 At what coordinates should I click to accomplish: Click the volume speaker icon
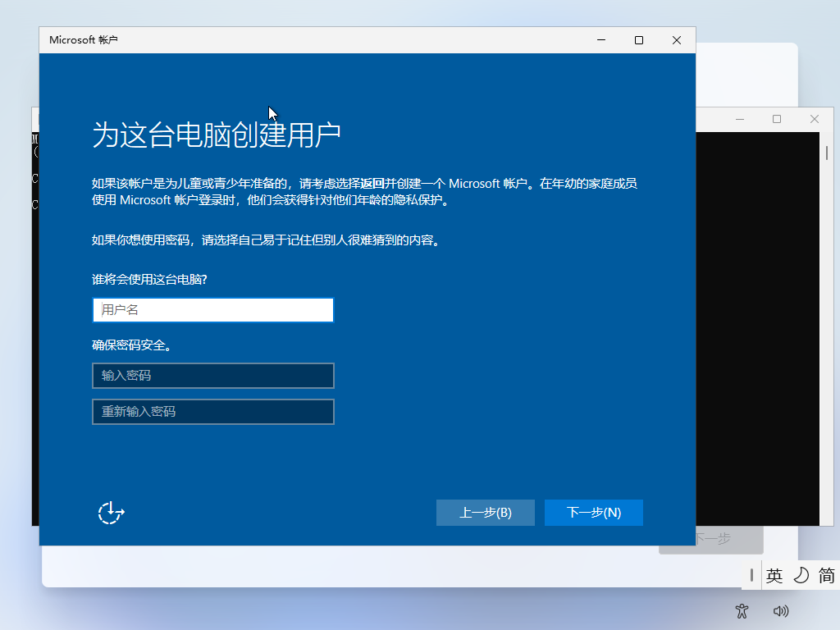point(781,610)
